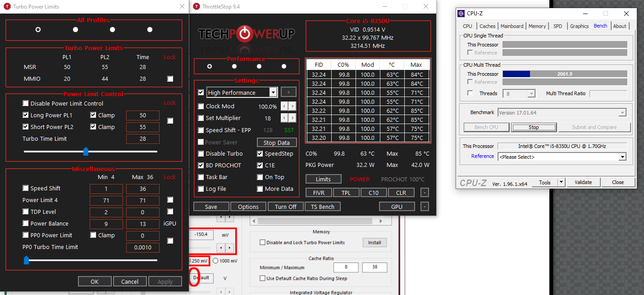This screenshot has width=644, height=295.
Task: Click the ThrottleStop Options button
Action: coord(248,207)
